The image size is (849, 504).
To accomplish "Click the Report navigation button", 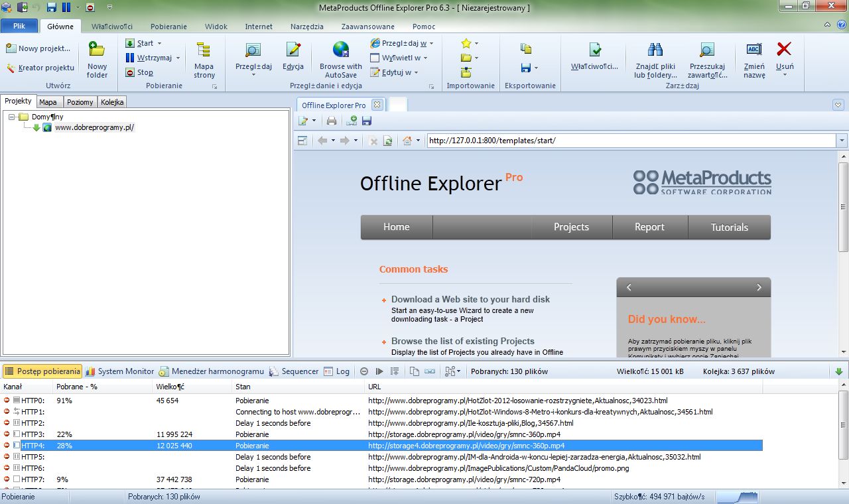I will (x=649, y=227).
